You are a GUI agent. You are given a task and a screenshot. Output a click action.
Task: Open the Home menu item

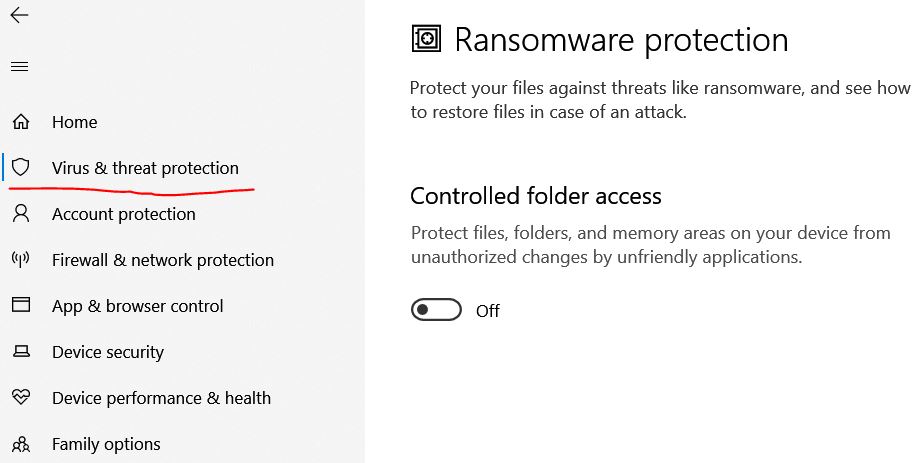pyautogui.click(x=75, y=122)
